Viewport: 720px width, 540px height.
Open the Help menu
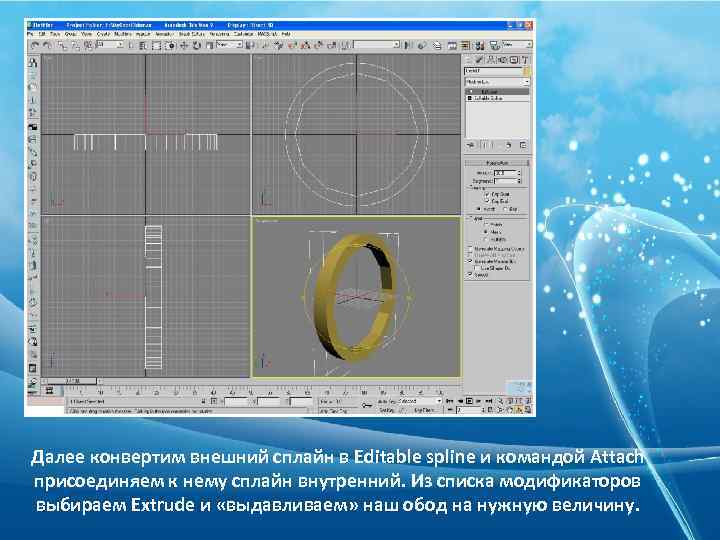pos(286,34)
